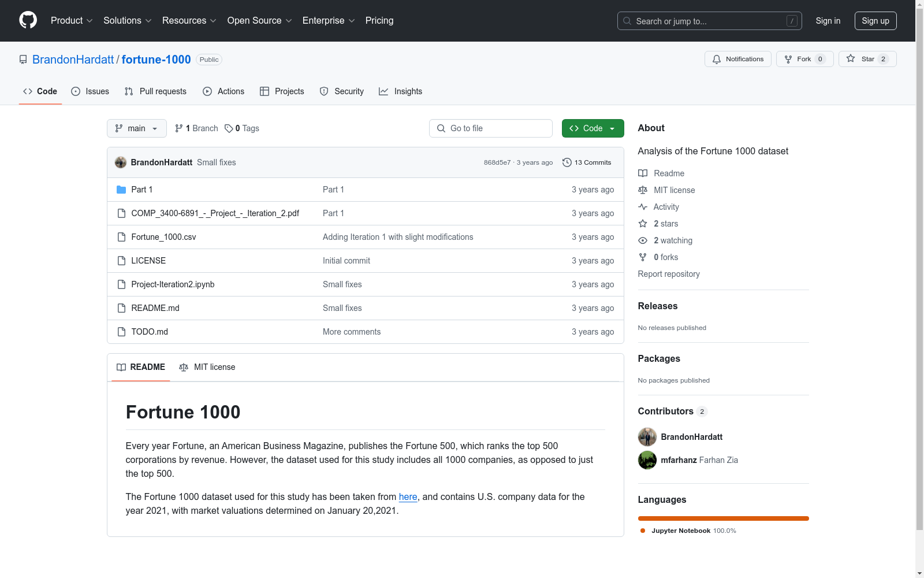
Task: Click the file icon beside Project-Iteration2.ipynb
Action: (121, 284)
